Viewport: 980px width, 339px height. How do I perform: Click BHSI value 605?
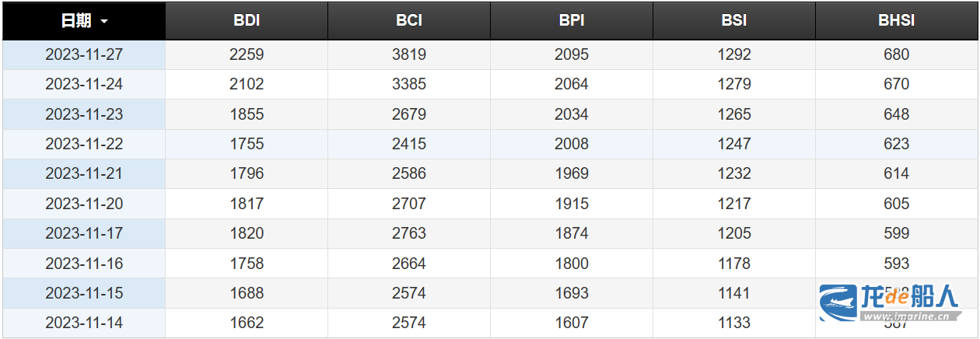(896, 204)
